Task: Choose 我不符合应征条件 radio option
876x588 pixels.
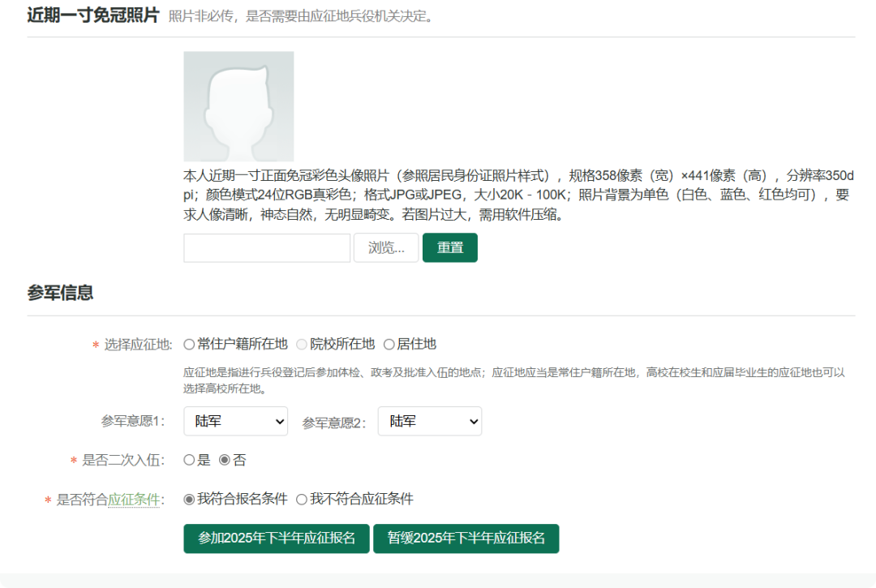Action: click(302, 499)
